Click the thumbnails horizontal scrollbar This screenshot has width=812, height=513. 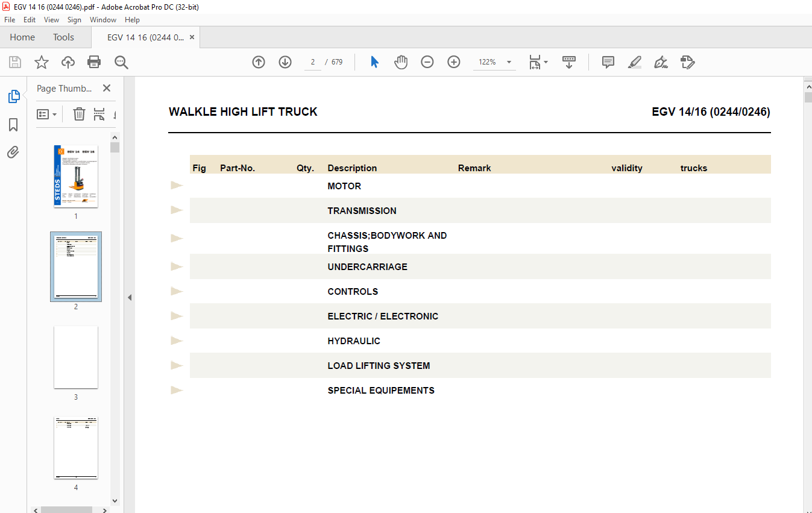tap(66, 510)
